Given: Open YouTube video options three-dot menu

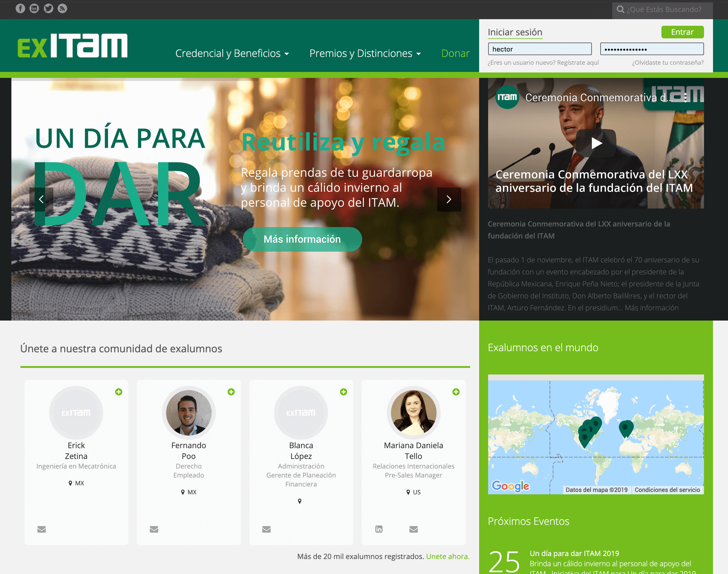Looking at the screenshot, I should [685, 98].
